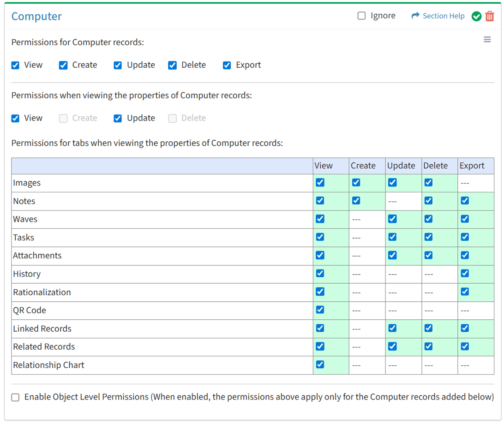This screenshot has height=424, width=504.
Task: Uncheck Update under properties permissions
Action: [x=118, y=118]
